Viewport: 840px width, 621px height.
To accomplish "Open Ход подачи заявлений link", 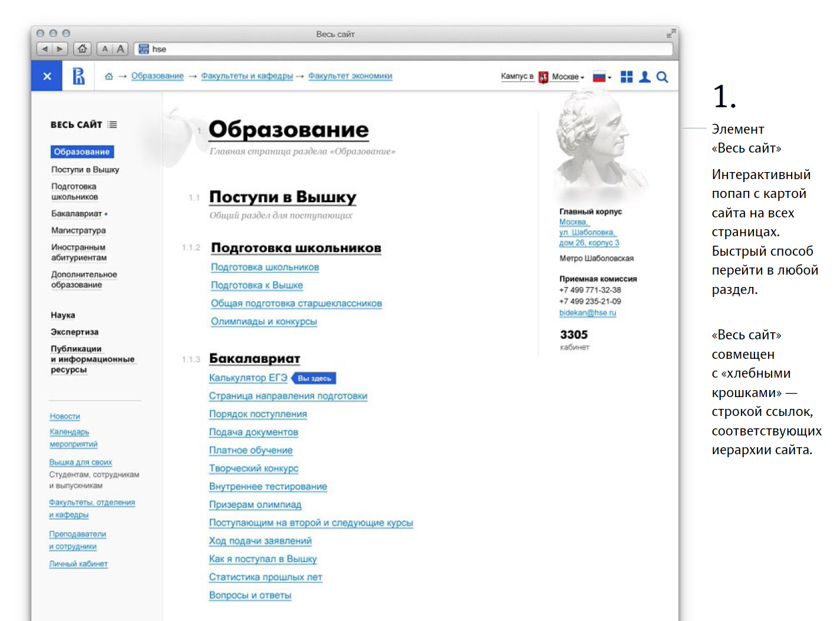I will 261,541.
